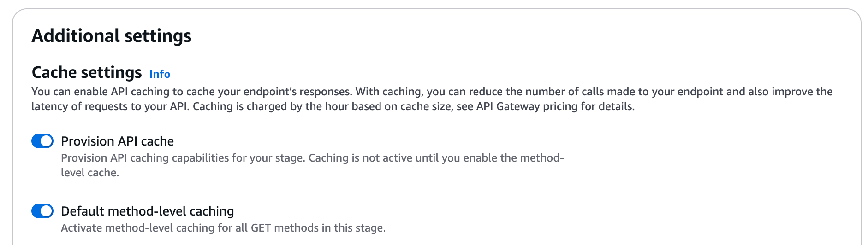
Task: Click the "Default method-level caching" label
Action: coord(147,211)
